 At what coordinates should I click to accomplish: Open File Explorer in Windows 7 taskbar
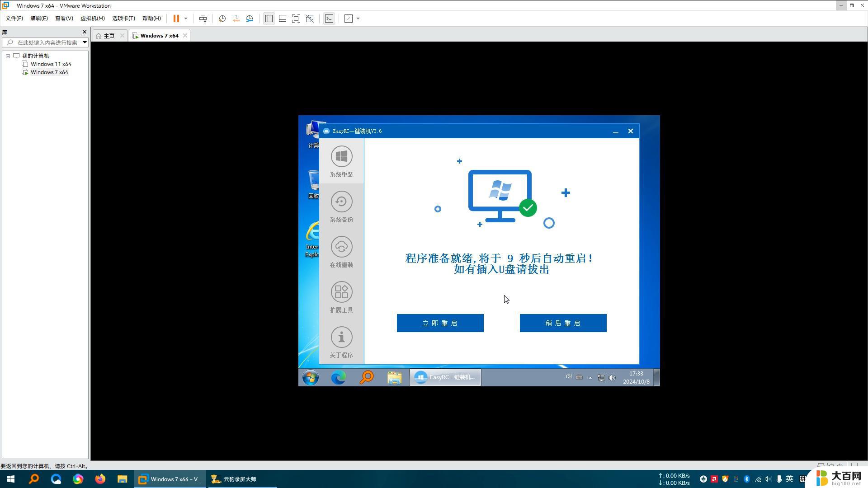[394, 377]
